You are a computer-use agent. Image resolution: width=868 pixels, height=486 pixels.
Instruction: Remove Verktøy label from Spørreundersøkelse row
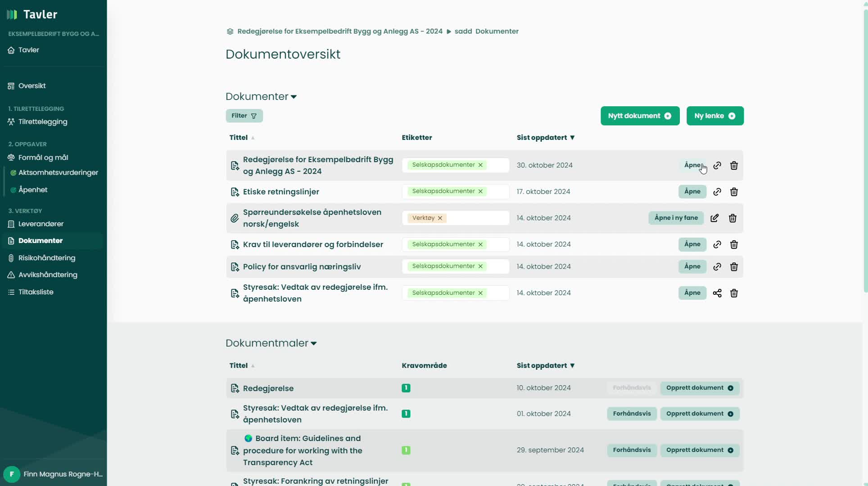(440, 218)
